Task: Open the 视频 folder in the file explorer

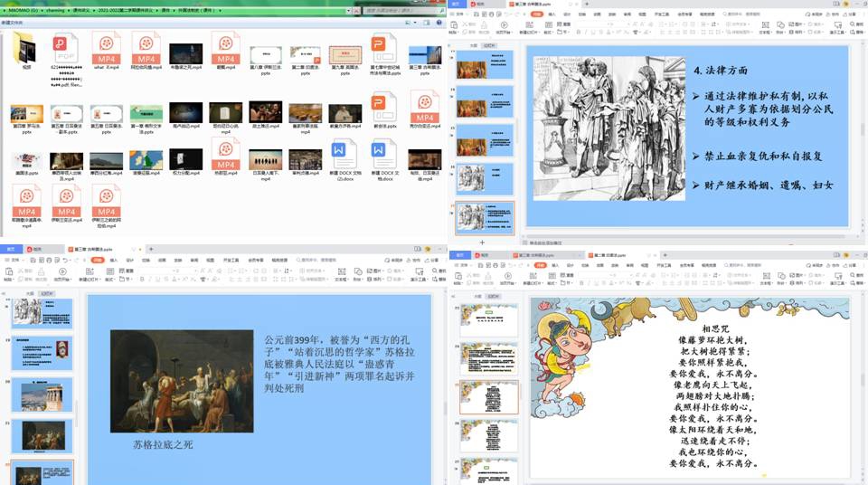Action: click(25, 47)
